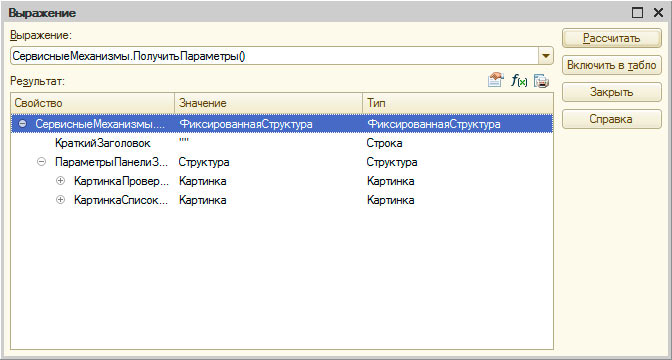Collapse the ПараметрыПанелиЗ... structure node
Viewport: 672px width, 360px height.
42,162
